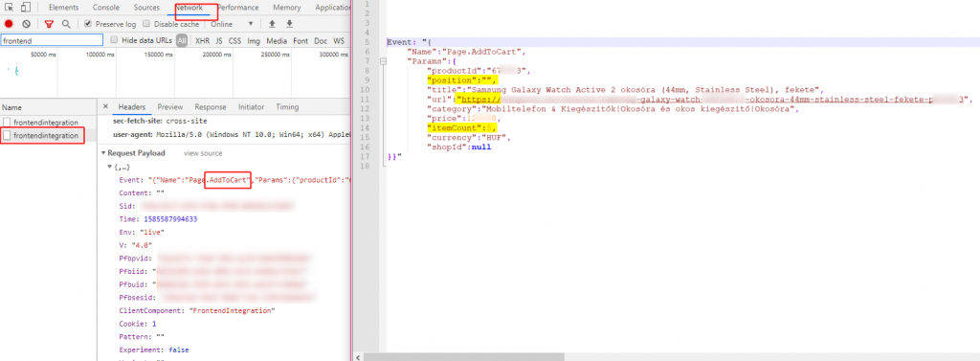Viewport: 980px width, 361px height.
Task: Export HAR file using download arrow
Action: 289,24
